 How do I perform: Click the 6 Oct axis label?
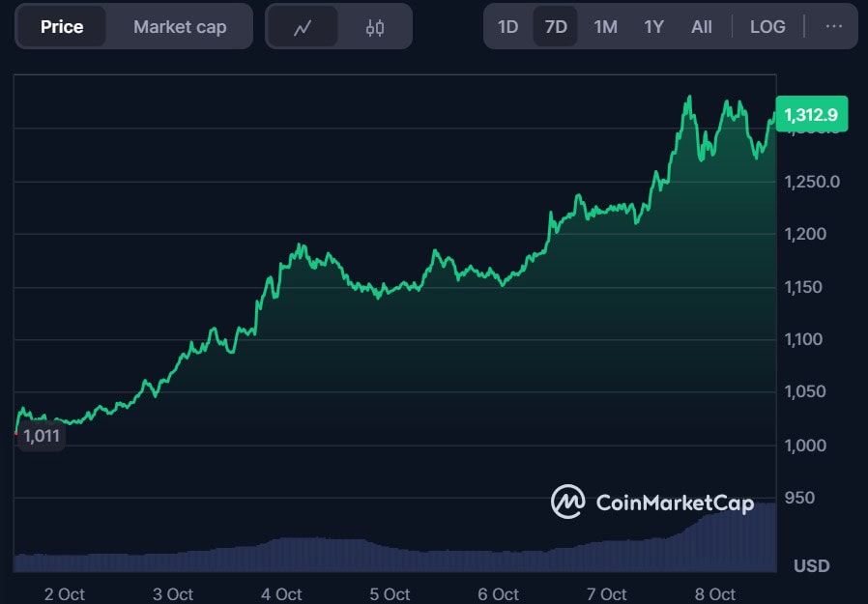tap(497, 593)
